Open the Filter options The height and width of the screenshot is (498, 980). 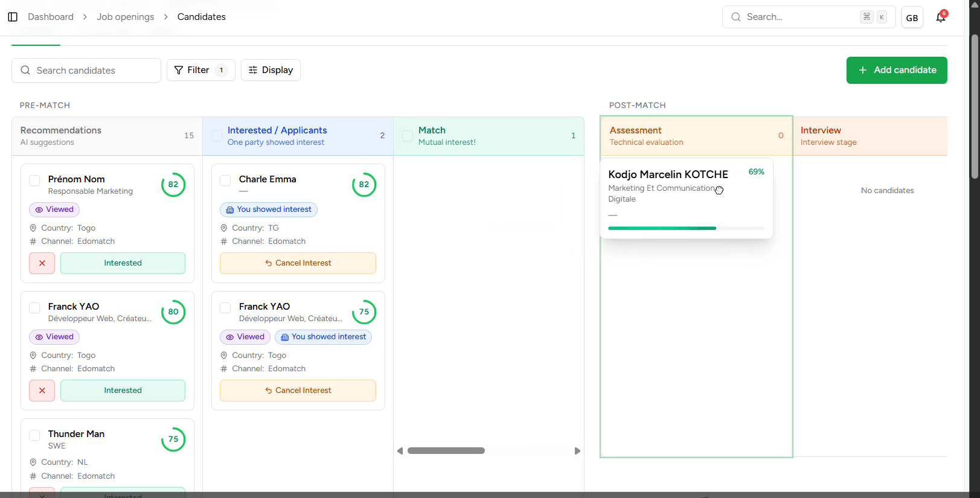(x=200, y=70)
